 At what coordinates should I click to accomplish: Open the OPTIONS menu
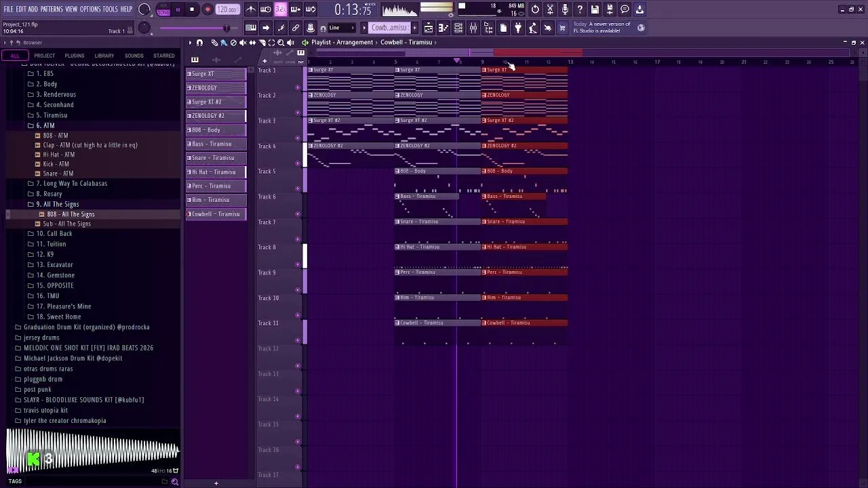pyautogui.click(x=90, y=9)
